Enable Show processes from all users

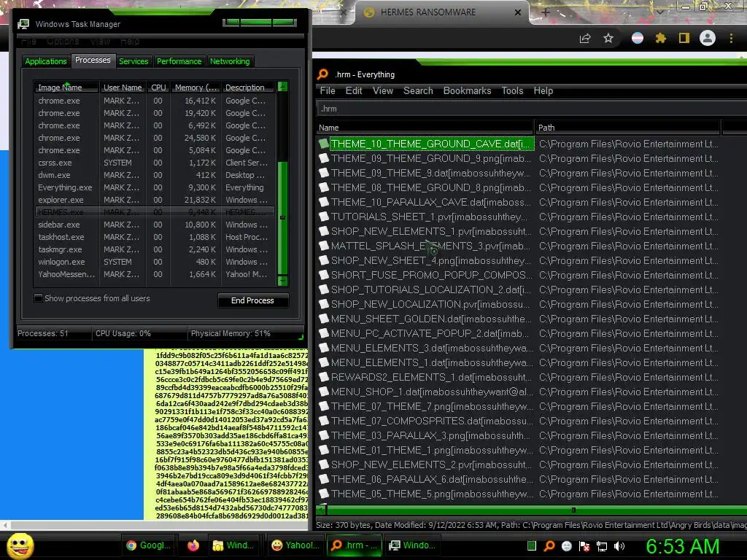pos(38,298)
